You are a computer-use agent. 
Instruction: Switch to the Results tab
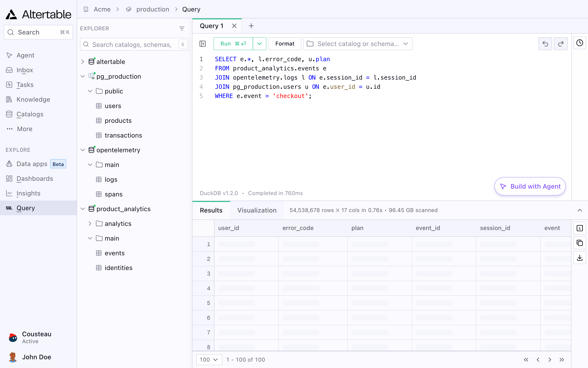211,210
